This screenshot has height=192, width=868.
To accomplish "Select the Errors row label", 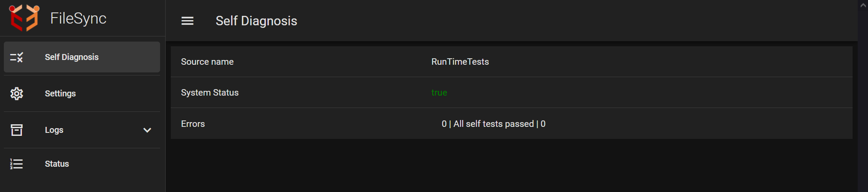I will pos(193,124).
